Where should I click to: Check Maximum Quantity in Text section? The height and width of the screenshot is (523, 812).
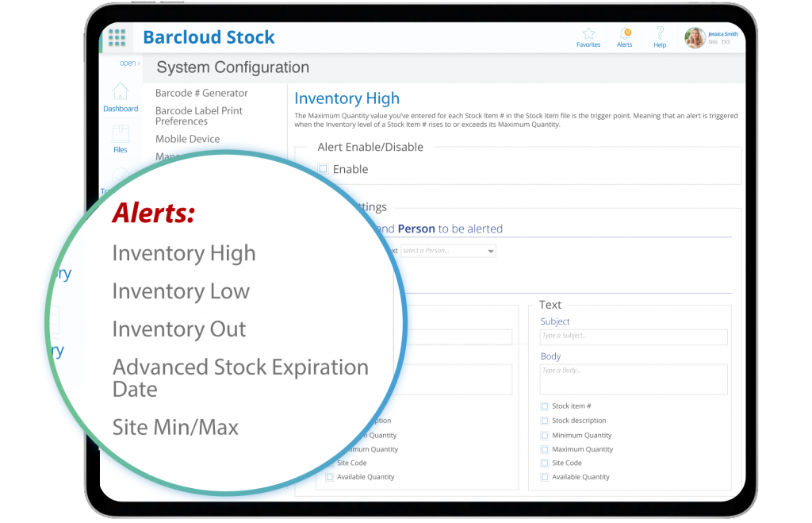(545, 449)
